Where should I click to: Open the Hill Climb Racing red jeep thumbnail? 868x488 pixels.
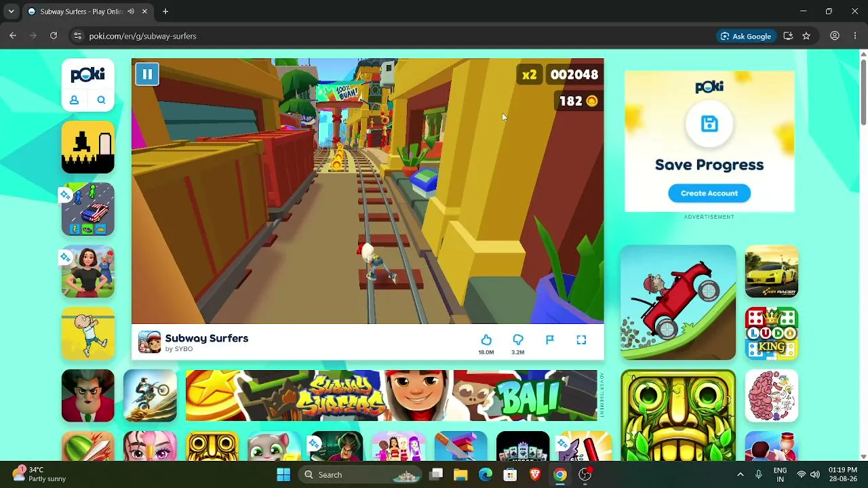tap(678, 302)
